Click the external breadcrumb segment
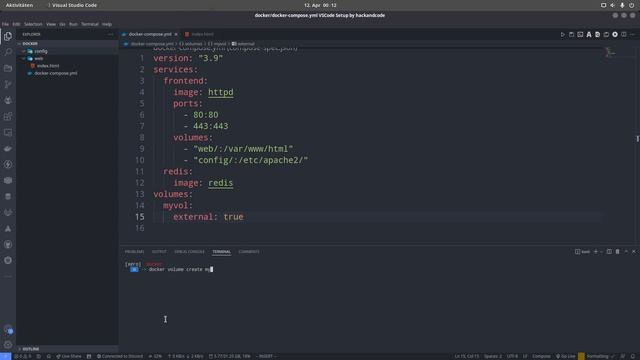The image size is (640, 360). point(243,44)
